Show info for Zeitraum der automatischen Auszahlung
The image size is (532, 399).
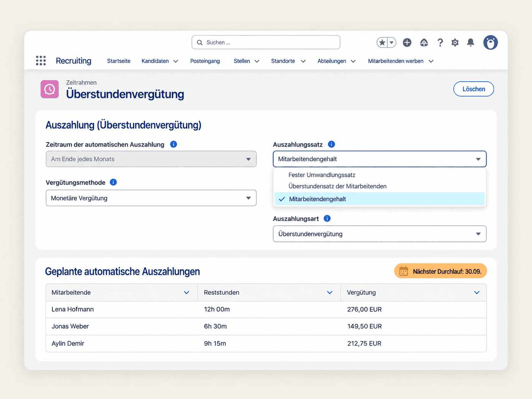point(174,144)
